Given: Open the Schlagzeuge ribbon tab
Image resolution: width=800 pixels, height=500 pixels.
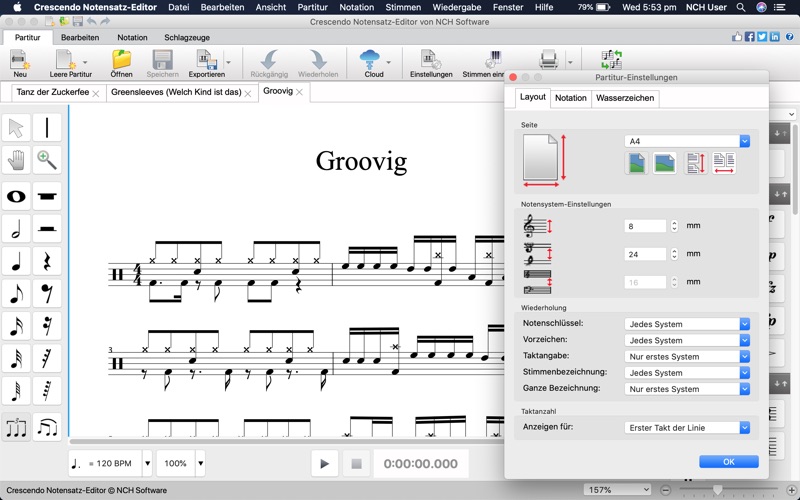Looking at the screenshot, I should click(187, 37).
